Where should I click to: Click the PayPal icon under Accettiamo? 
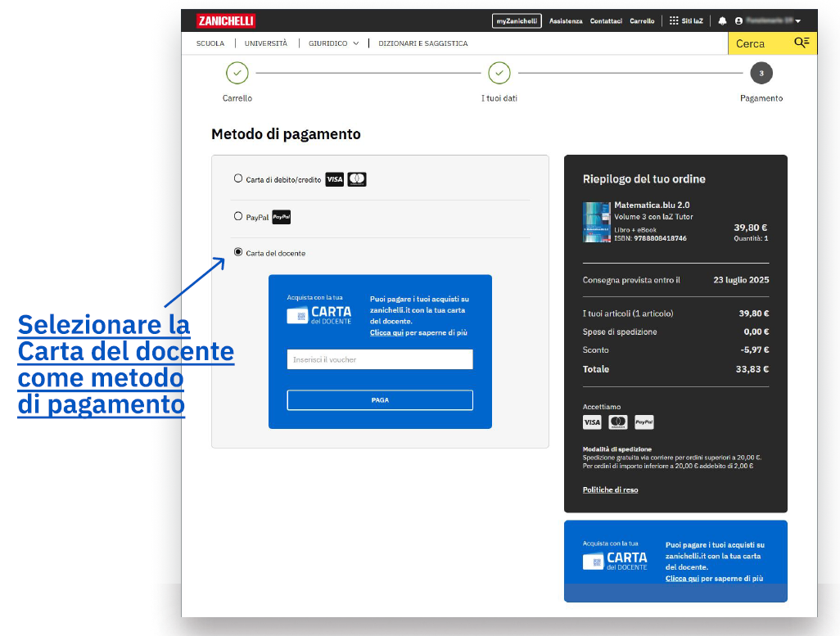tap(644, 422)
